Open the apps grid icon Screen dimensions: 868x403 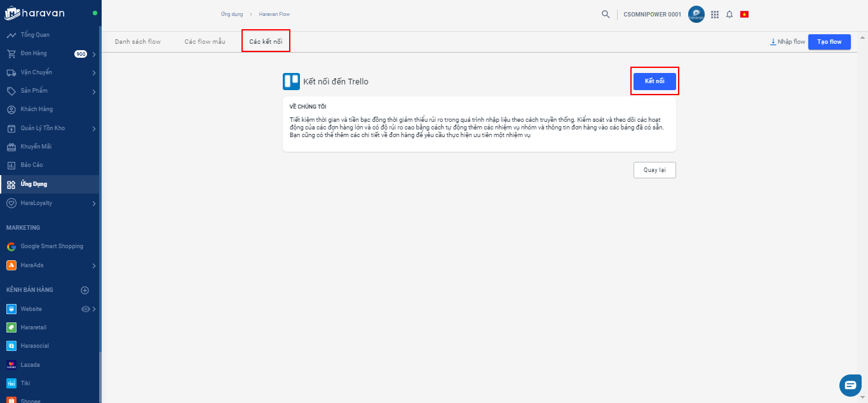(x=715, y=14)
